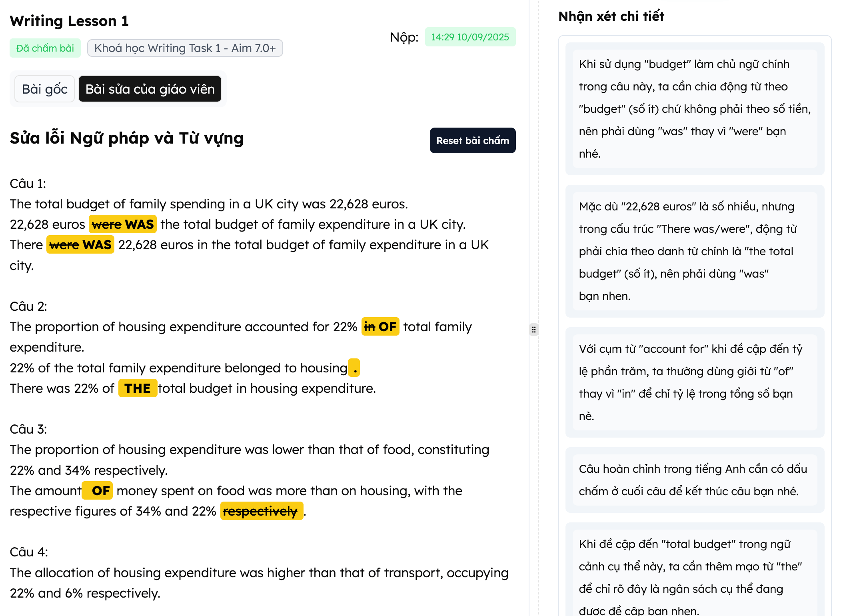Image resolution: width=851 pixels, height=616 pixels.
Task: Switch to the Bài gốc tab
Action: (x=44, y=89)
